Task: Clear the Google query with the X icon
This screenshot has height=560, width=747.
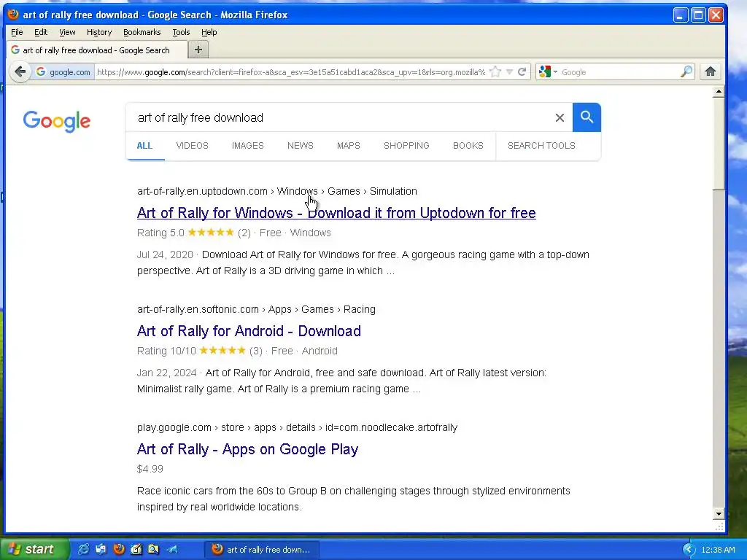Action: (x=560, y=117)
